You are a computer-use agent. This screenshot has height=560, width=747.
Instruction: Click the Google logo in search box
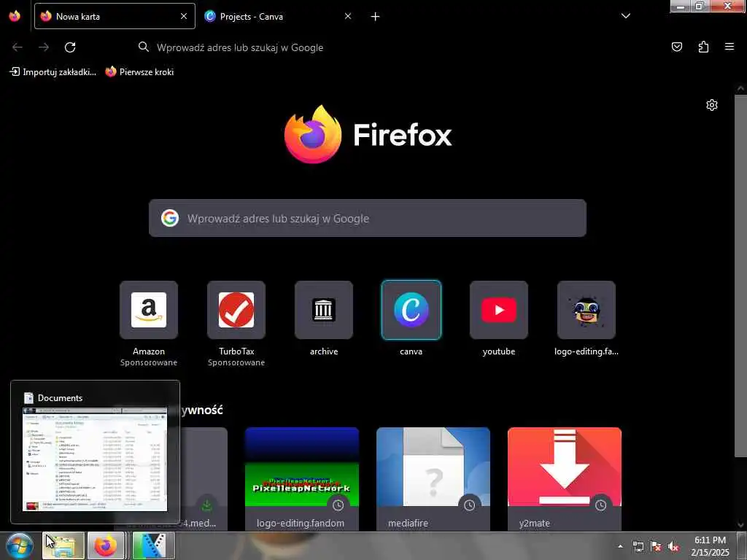[x=169, y=218]
